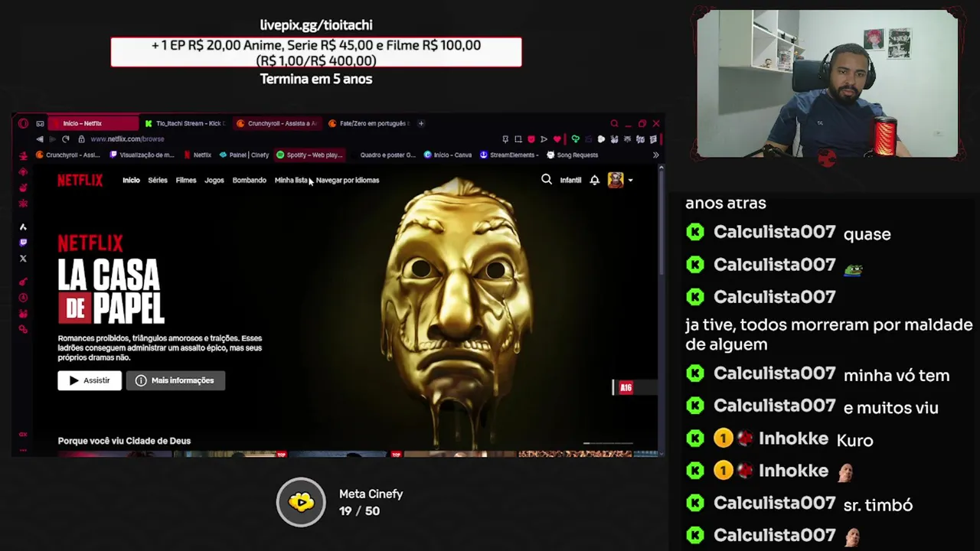Switch to Início – Netflix tab
Screen dimensions: 980x551
(95, 123)
